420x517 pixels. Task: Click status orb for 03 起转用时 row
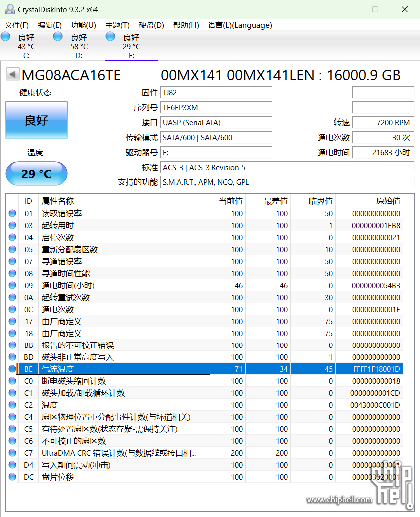click(x=12, y=225)
